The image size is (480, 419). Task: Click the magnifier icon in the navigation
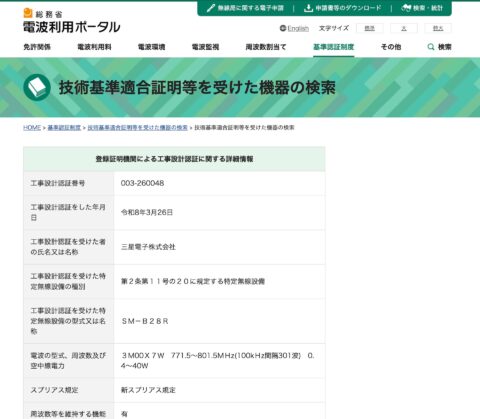[431, 47]
